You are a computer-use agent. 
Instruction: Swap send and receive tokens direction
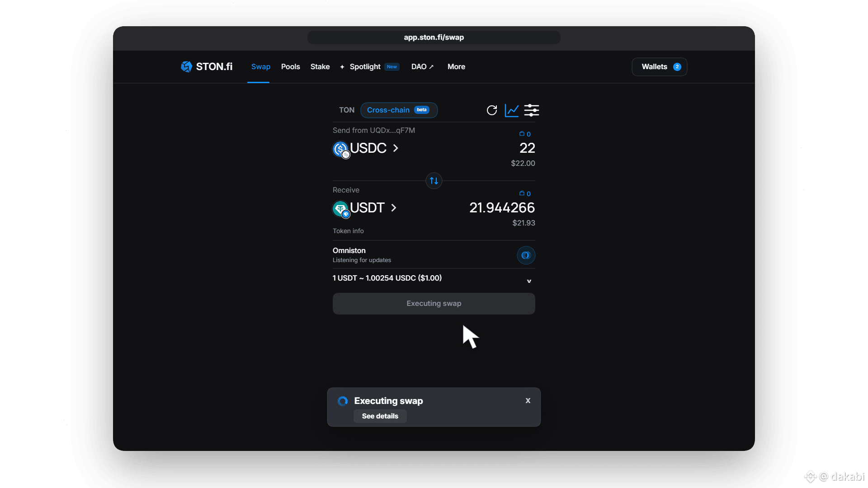[x=434, y=181]
